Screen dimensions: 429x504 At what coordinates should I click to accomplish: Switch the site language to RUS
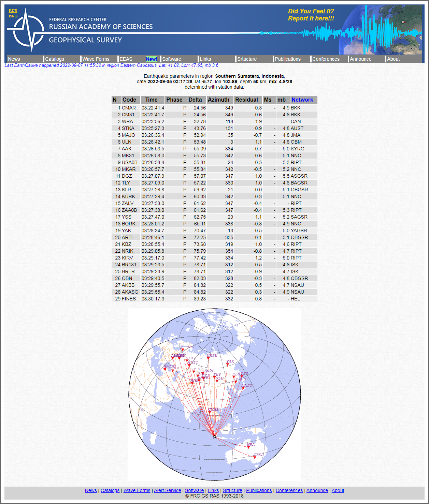13,11
